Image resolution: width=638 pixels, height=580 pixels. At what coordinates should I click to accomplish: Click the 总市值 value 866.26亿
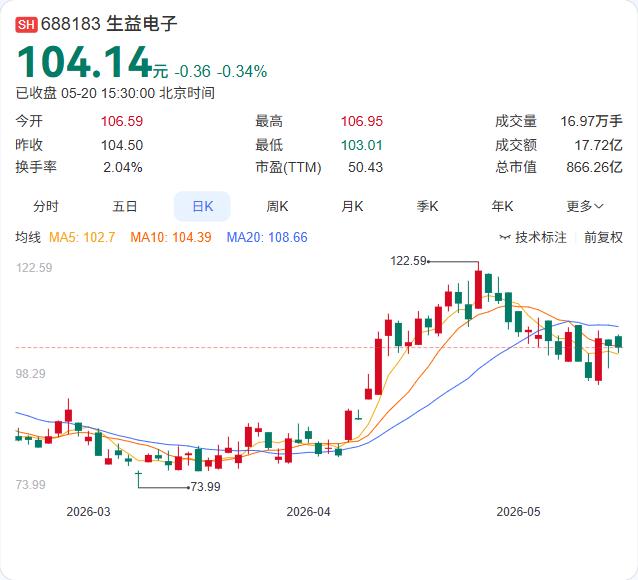point(594,167)
